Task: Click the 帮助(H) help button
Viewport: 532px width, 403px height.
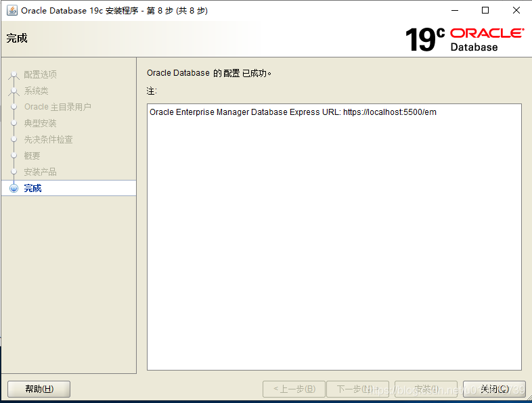Action: (39, 389)
